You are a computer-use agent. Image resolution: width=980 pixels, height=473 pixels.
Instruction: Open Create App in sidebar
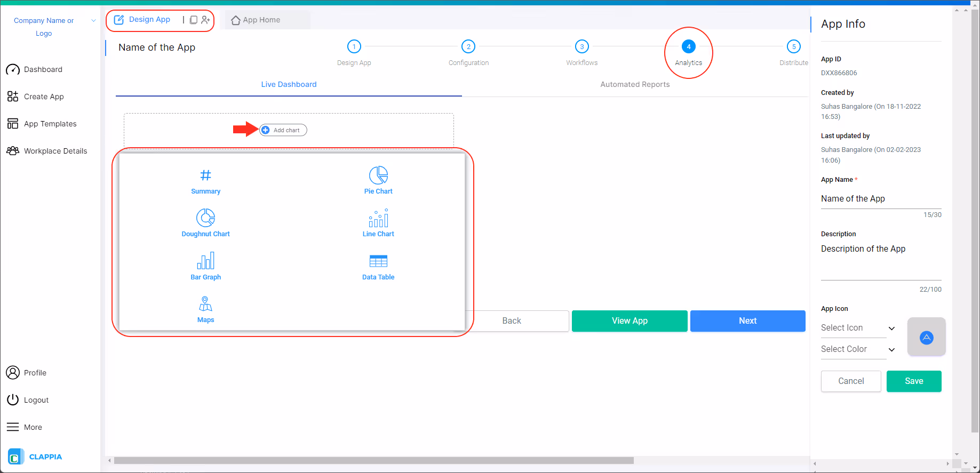click(x=35, y=97)
